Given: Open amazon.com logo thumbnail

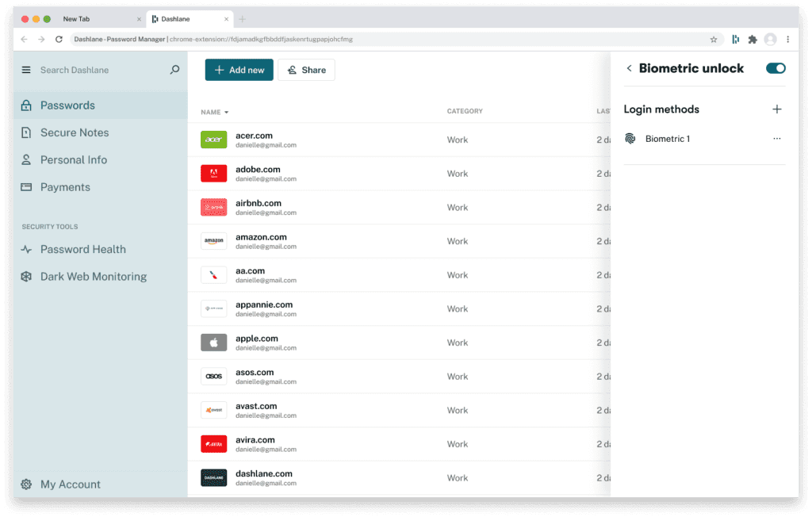Looking at the screenshot, I should pyautogui.click(x=214, y=241).
